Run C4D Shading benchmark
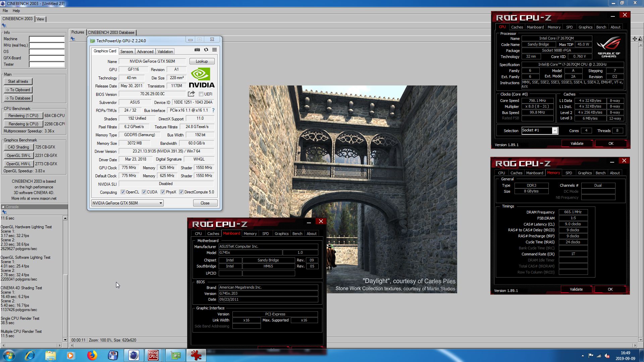644x362 pixels. click(18, 147)
